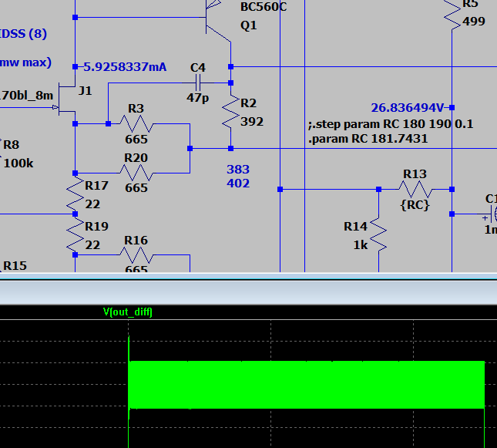The height and width of the screenshot is (448, 497).
Task: Select the V(out_diff) trace label
Action: (x=128, y=312)
